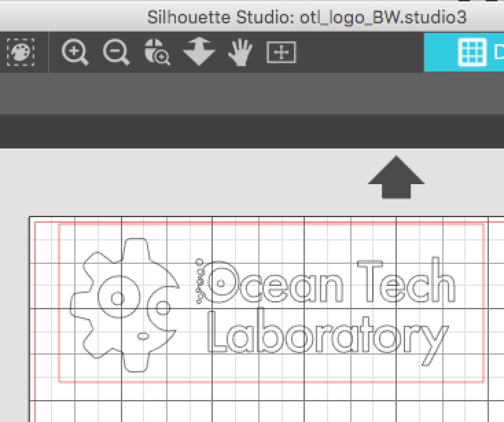This screenshot has height=422, width=504.
Task: Click the Zoom Out magnifier tool
Action: click(x=116, y=52)
